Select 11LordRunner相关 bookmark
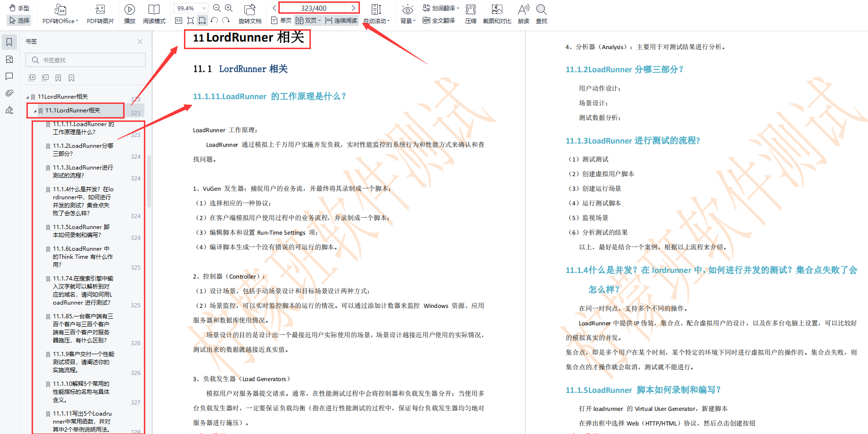 [x=63, y=97]
